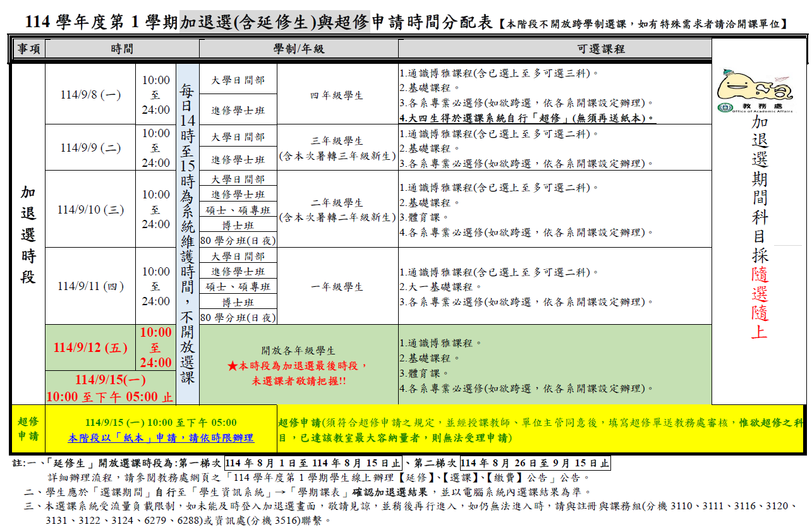812x532 pixels.
Task: Click the red text 10:00 至下午 05:00 止
Action: pyautogui.click(x=110, y=397)
